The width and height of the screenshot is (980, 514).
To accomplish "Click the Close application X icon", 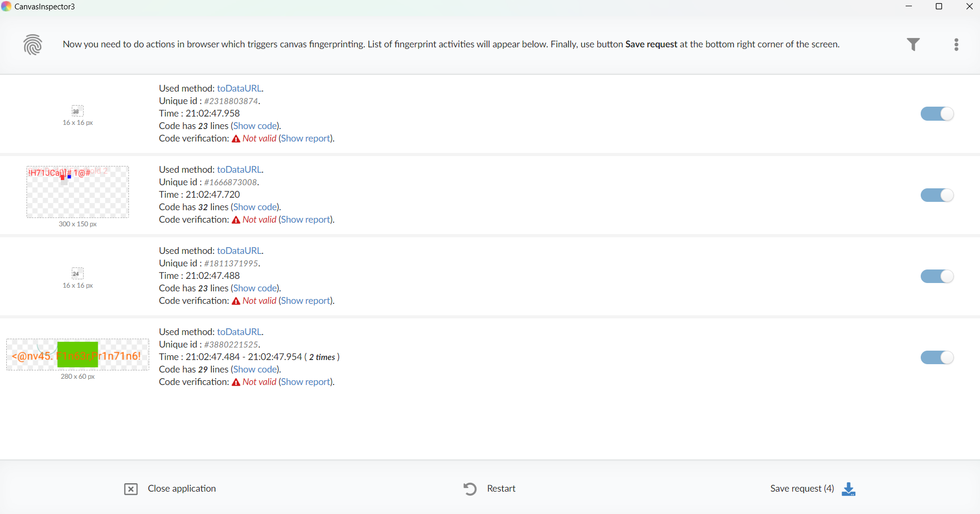I will (131, 489).
